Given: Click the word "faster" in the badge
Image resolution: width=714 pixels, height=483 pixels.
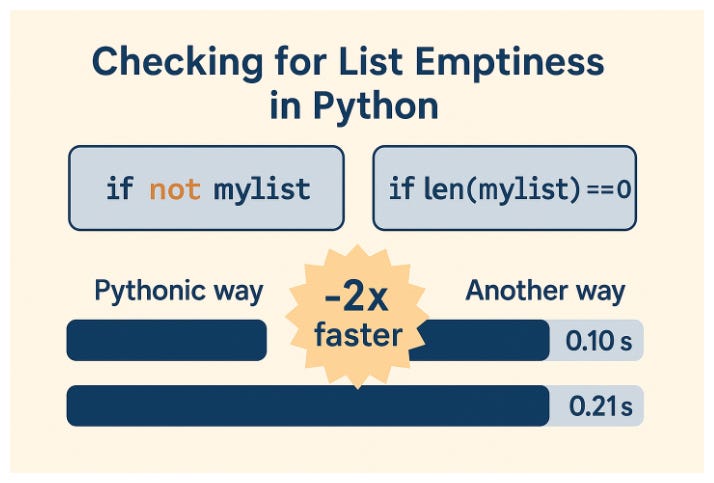Looking at the screenshot, I should coord(357,334).
